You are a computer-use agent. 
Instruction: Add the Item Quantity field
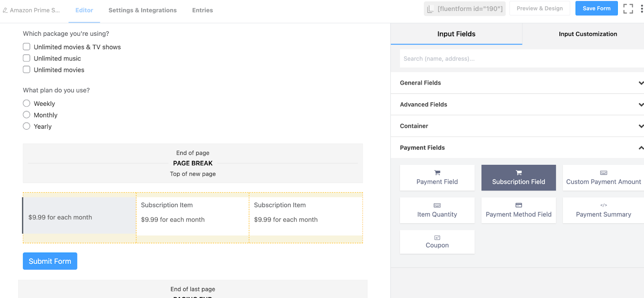(437, 210)
